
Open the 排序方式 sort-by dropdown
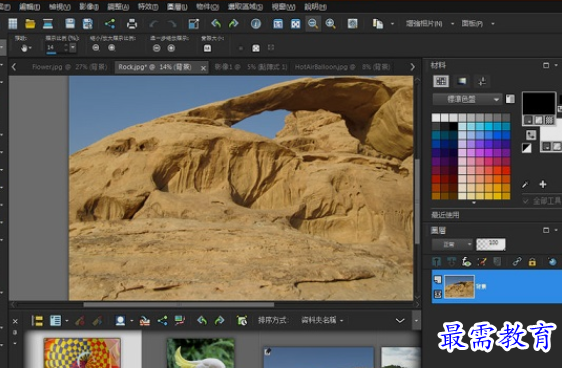pos(322,320)
